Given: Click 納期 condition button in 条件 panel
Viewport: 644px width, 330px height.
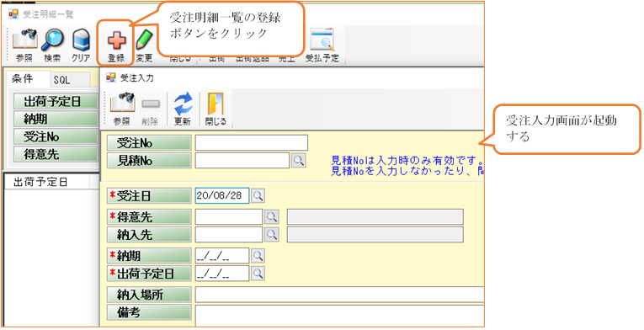Looking at the screenshot, I should 56,119.
